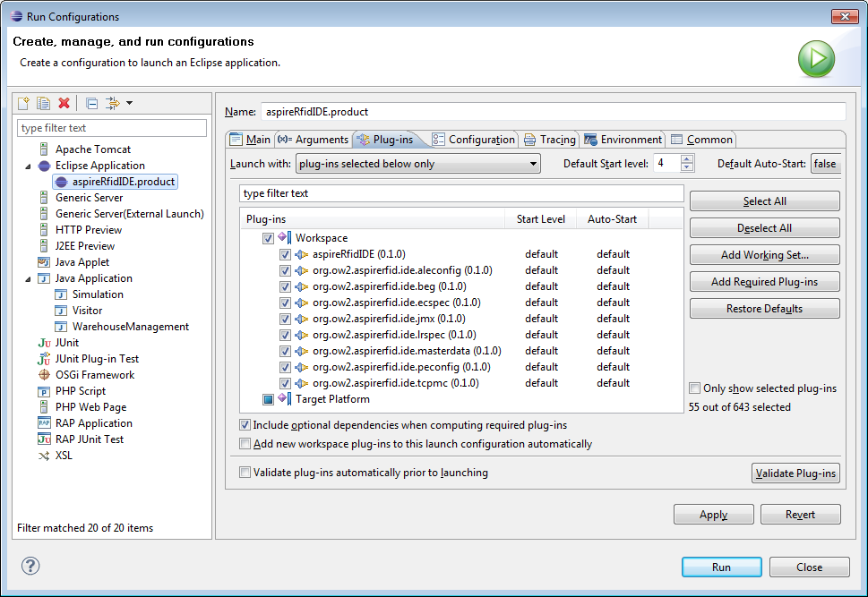The width and height of the screenshot is (868, 597).
Task: Click the Simulation configuration icon
Action: [x=61, y=294]
